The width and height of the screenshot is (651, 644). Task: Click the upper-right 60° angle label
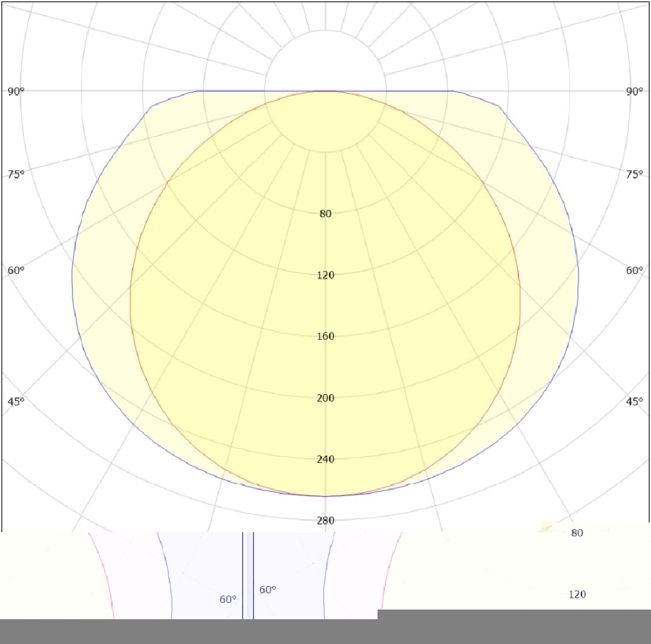[635, 270]
